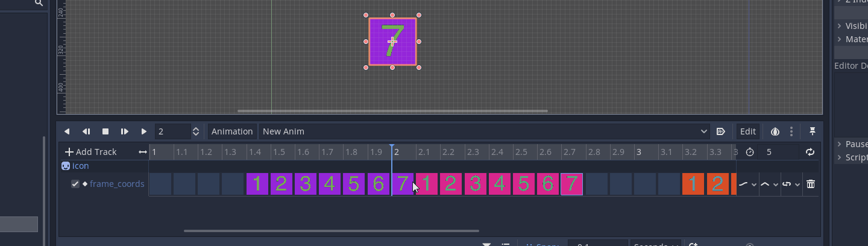The height and width of the screenshot is (246, 868).
Task: Click the track column resize arrows icon
Action: (143, 152)
